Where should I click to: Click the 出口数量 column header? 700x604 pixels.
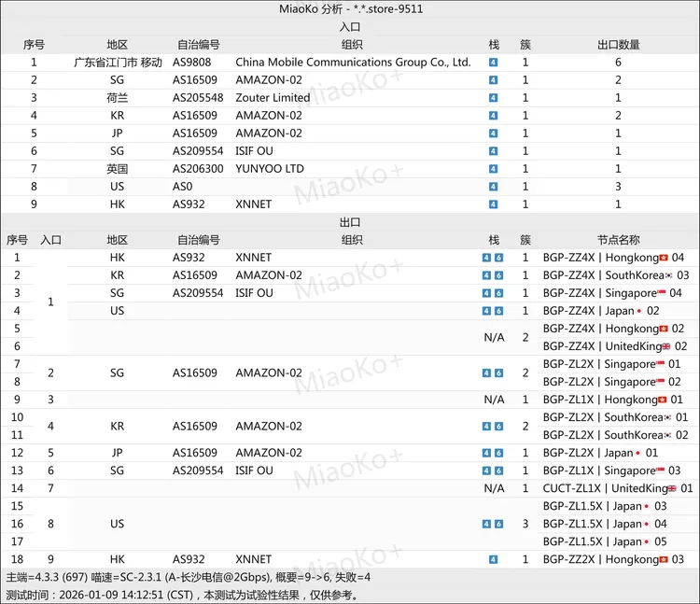tap(618, 45)
